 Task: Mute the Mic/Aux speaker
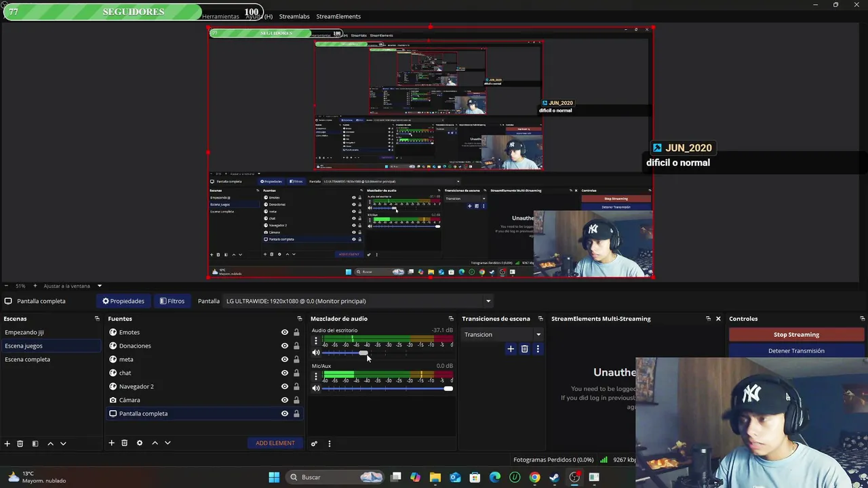315,388
